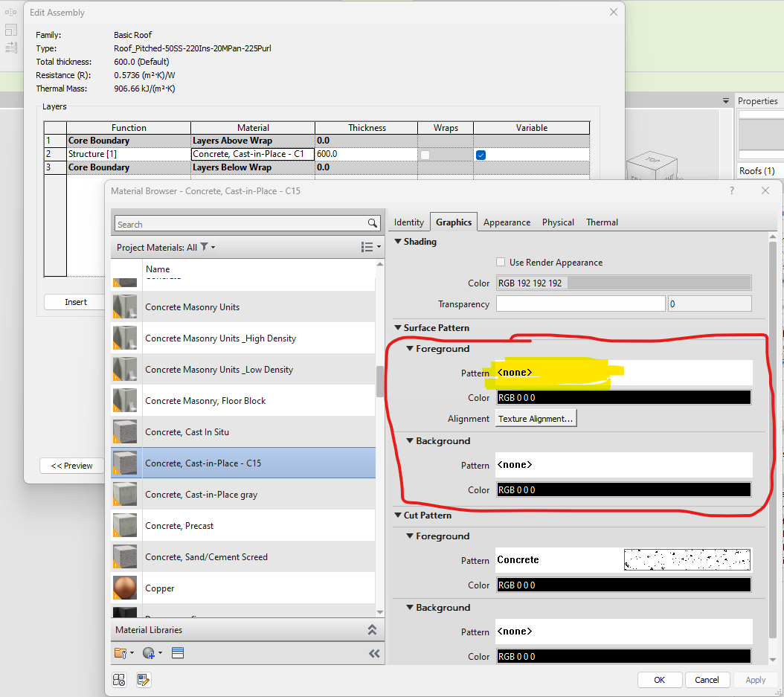Click Insert to add a new layer
The height and width of the screenshot is (697, 784).
tap(74, 302)
